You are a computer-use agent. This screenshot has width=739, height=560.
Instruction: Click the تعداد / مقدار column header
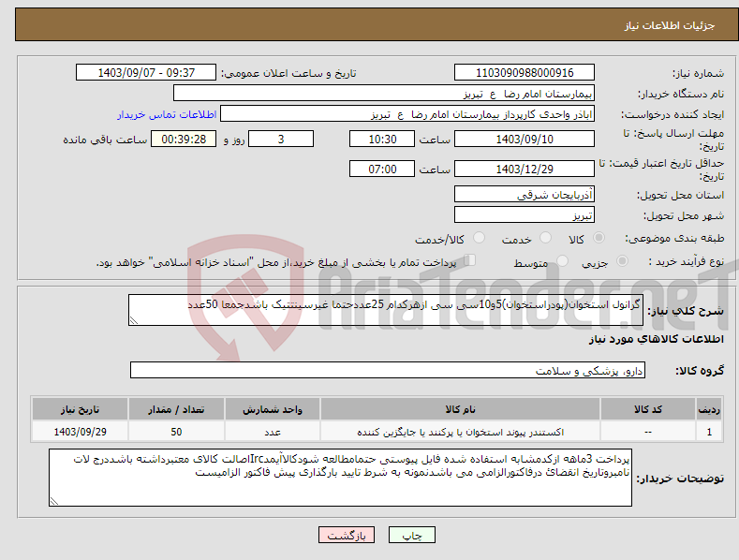point(176,409)
